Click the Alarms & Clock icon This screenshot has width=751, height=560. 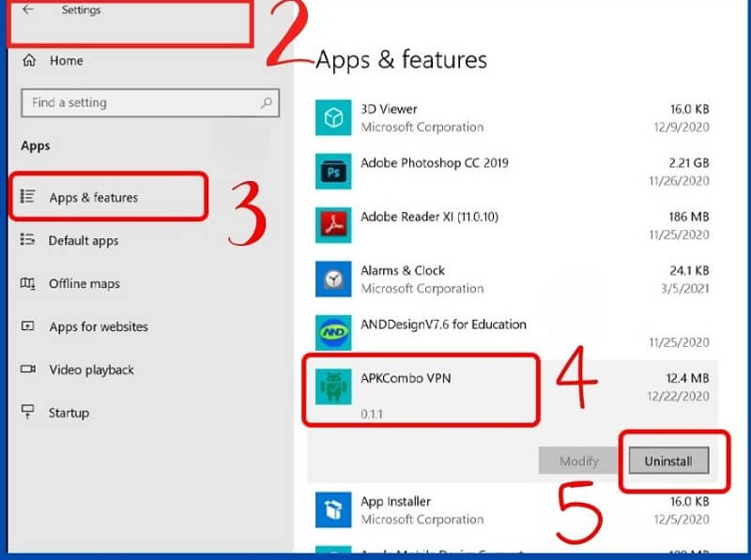pos(333,279)
